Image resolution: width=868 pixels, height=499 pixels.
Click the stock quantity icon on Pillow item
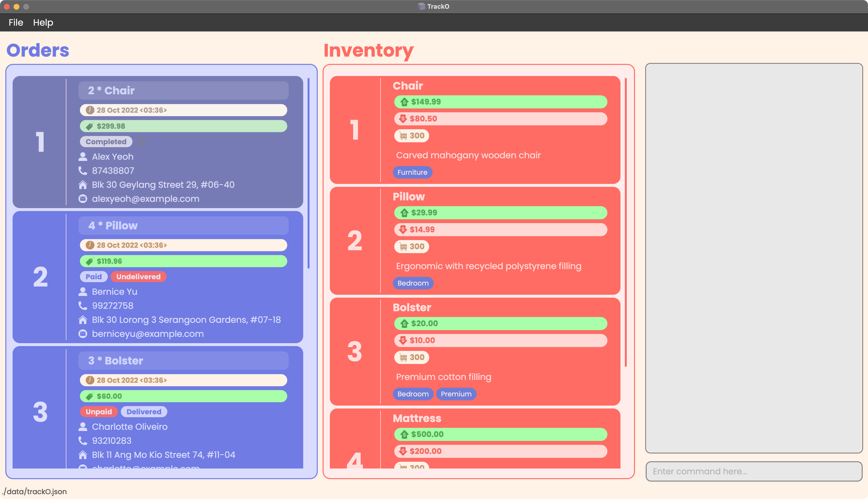tap(403, 246)
